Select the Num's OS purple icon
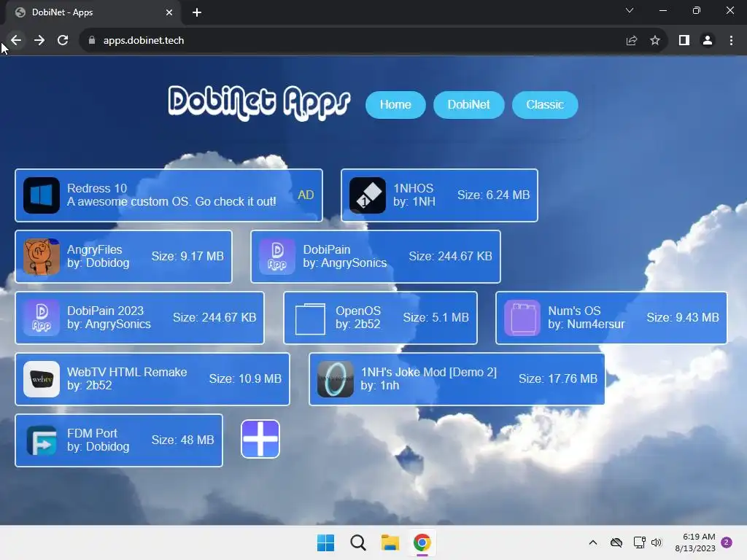This screenshot has height=560, width=747. 522,318
